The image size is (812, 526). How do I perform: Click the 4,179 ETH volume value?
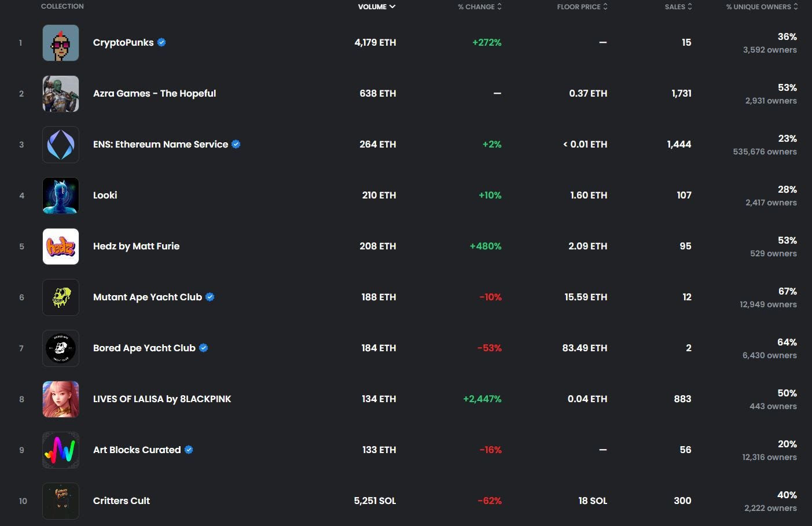pyautogui.click(x=376, y=42)
